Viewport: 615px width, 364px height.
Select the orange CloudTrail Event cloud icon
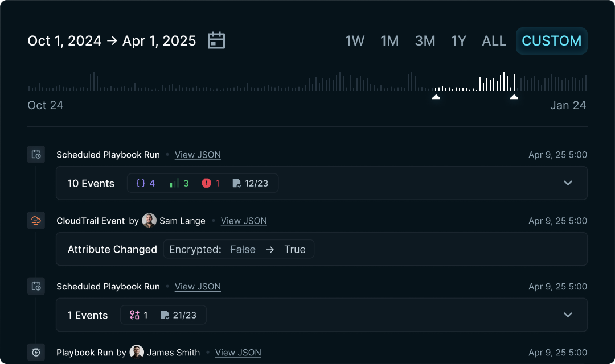[x=36, y=220]
